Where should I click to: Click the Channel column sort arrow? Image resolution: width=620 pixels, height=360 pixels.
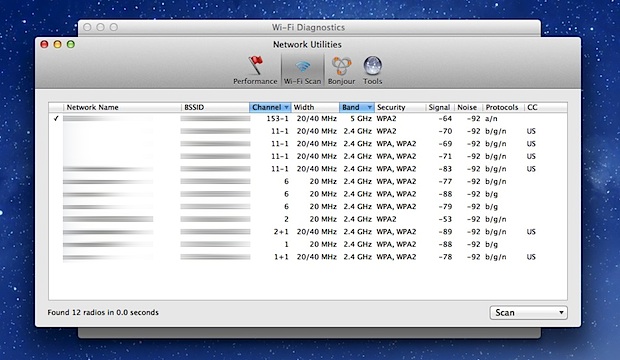pyautogui.click(x=286, y=107)
